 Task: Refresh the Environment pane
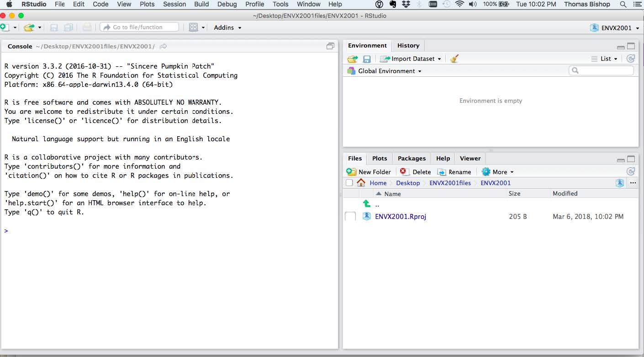[x=631, y=59]
